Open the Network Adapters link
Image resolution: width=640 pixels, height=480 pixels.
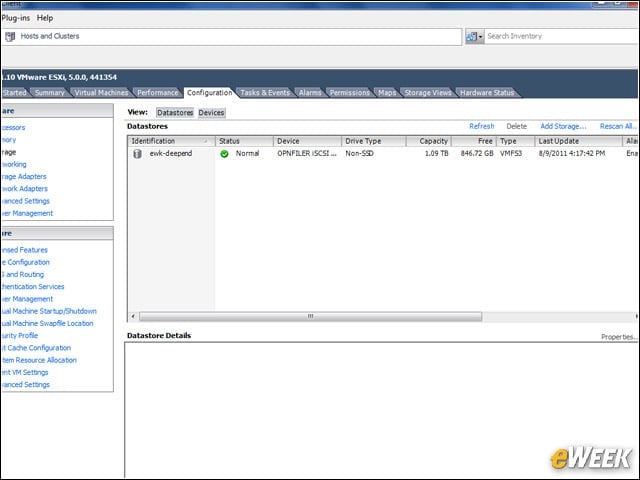[24, 189]
